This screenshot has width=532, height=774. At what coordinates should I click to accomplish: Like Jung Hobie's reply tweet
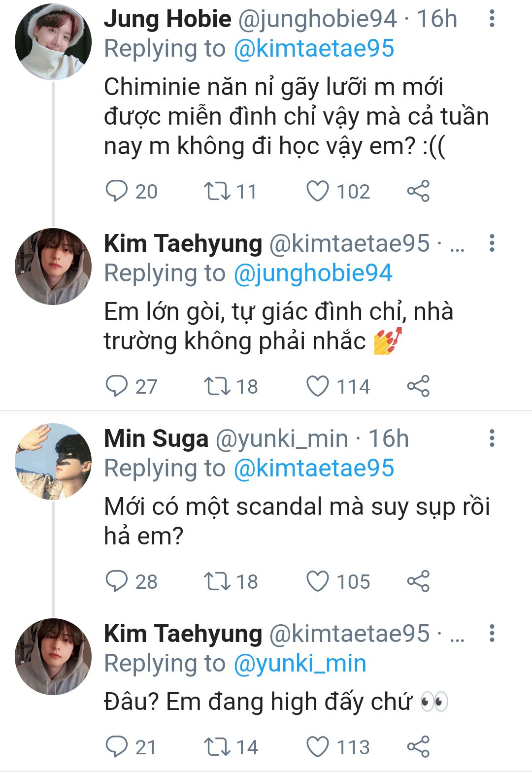tap(318, 191)
